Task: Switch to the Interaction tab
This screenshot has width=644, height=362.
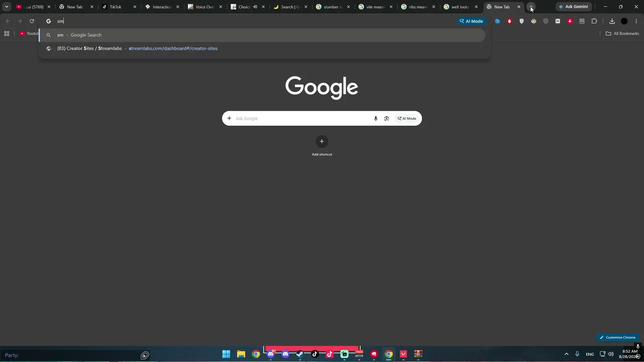Action: pos(162,7)
